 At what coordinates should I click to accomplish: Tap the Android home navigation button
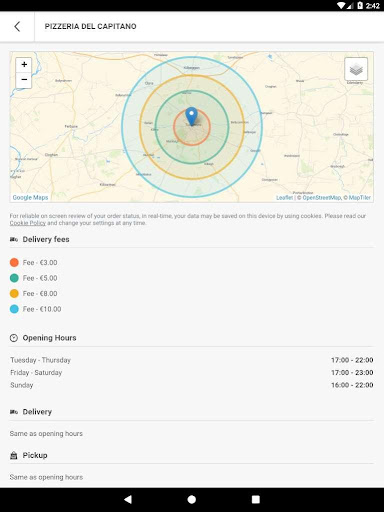pos(192,499)
